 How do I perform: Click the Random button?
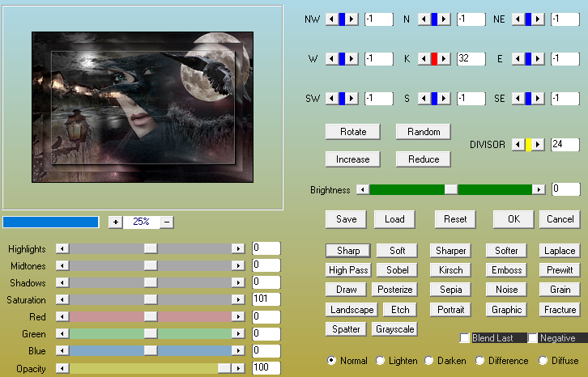423,132
